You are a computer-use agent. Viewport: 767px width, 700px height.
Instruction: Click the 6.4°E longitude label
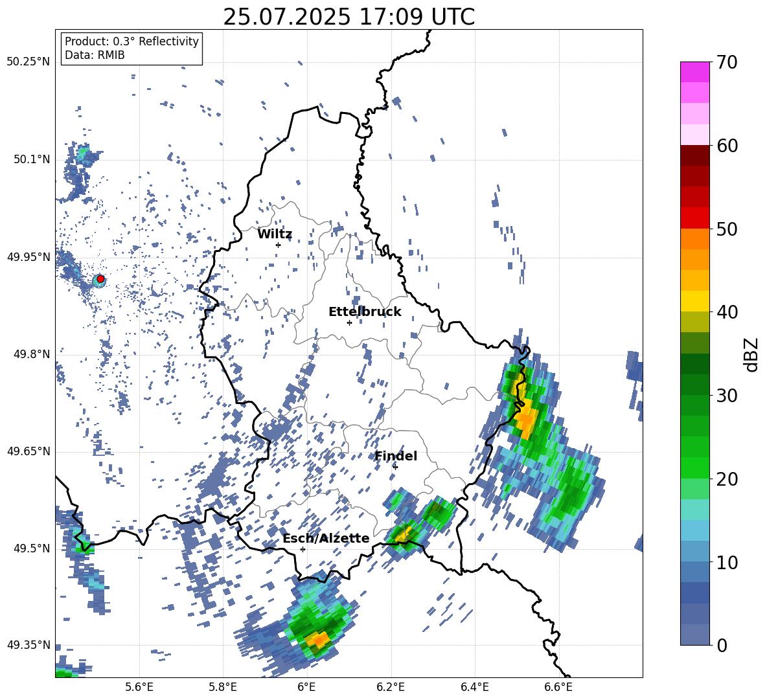point(474,687)
